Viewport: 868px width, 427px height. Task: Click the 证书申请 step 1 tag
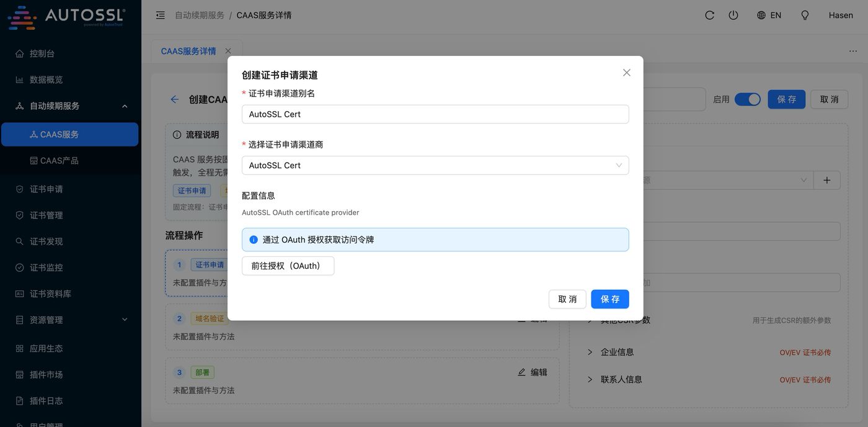(x=210, y=265)
